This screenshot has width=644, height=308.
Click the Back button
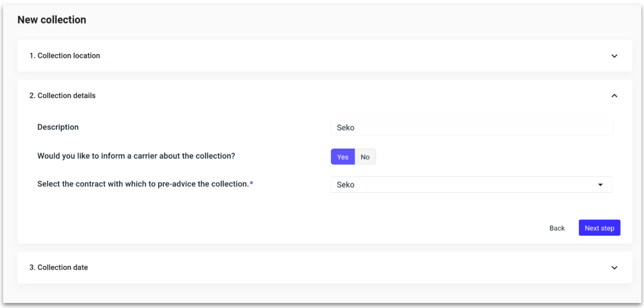click(557, 228)
